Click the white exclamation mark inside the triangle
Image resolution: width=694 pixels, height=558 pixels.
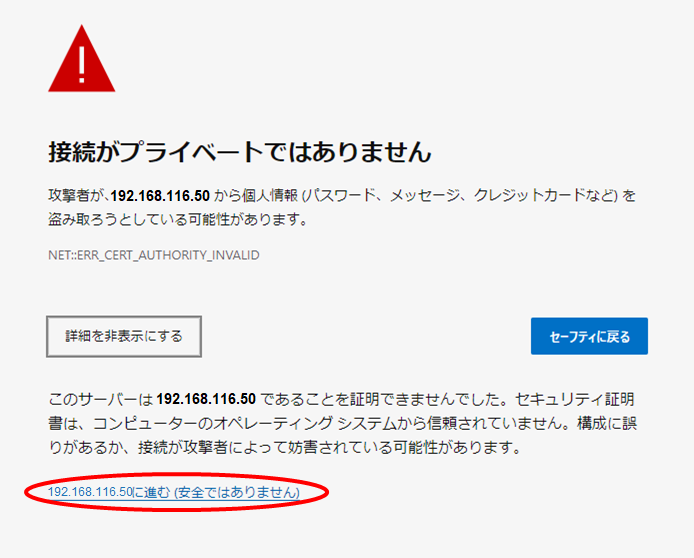[x=81, y=65]
